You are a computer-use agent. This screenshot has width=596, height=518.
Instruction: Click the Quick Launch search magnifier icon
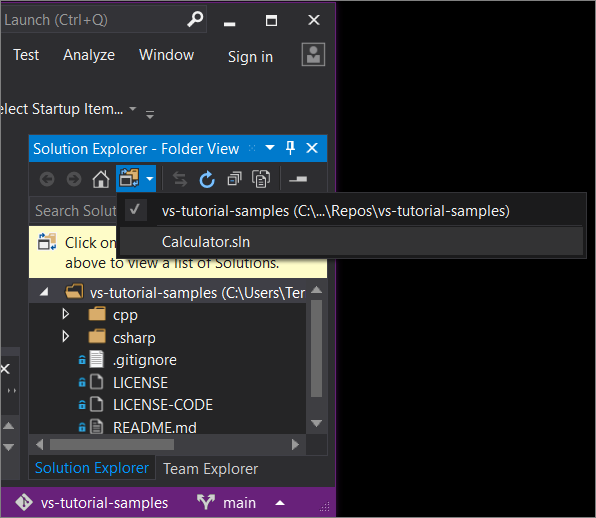[x=195, y=19]
